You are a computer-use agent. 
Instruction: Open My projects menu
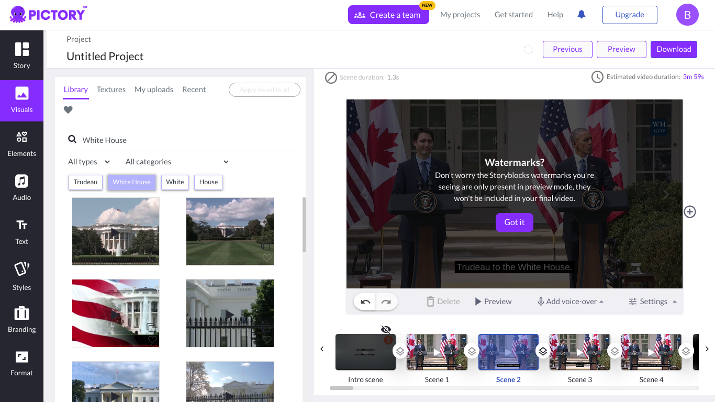point(460,15)
